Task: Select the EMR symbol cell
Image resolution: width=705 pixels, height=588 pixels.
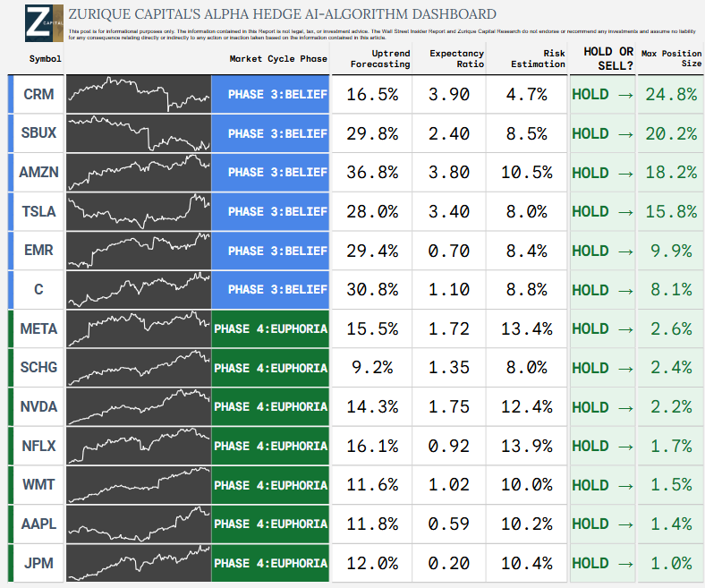Action: [38, 251]
